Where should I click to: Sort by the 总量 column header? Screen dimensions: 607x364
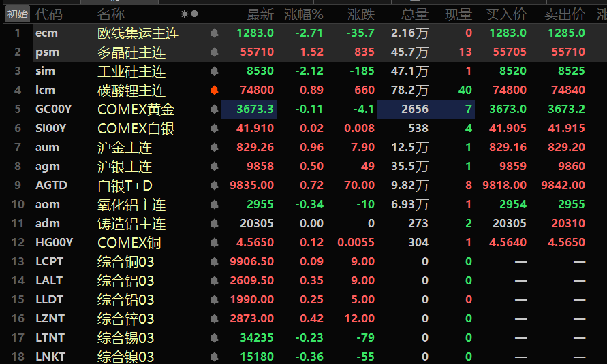[414, 14]
